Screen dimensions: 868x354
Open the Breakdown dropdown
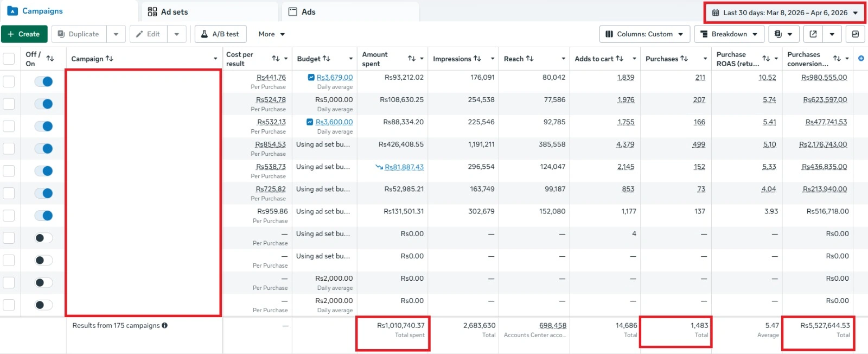pyautogui.click(x=729, y=34)
